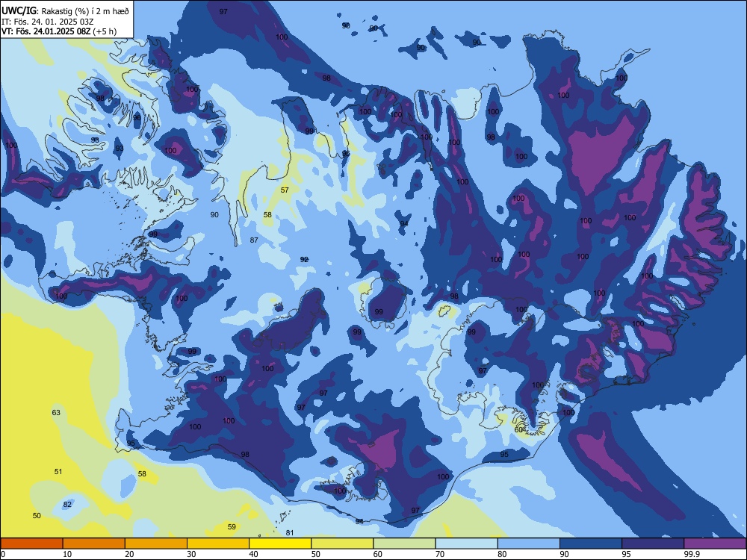Image resolution: width=747 pixels, height=560 pixels.
Task: Click the medium blue 80–90 legend swatch
Action: [529, 544]
